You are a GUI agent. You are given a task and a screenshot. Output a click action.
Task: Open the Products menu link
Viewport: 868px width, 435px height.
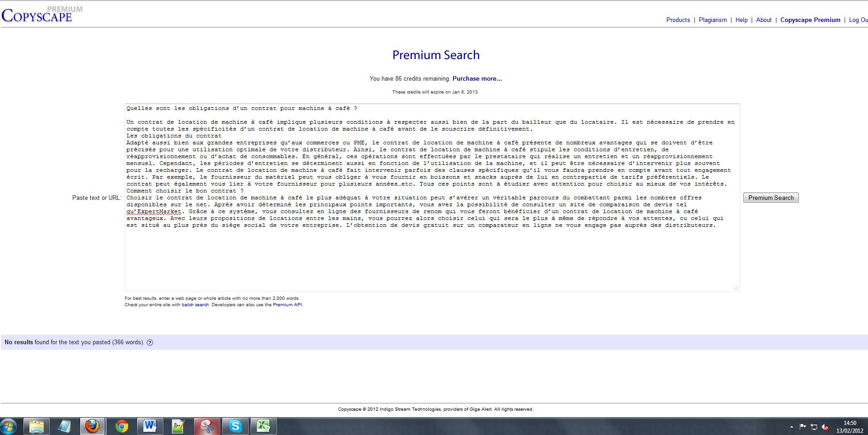(678, 20)
